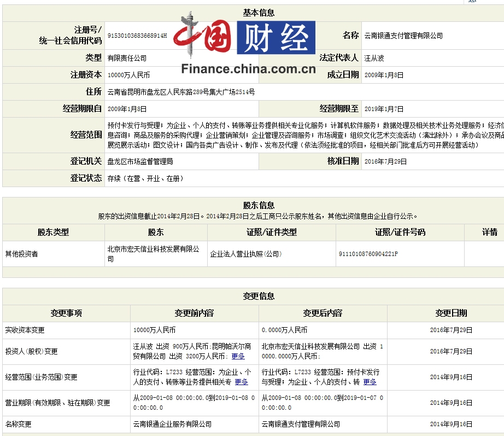
Task: Click shareholder type 其他投资者
Action: coord(21,254)
